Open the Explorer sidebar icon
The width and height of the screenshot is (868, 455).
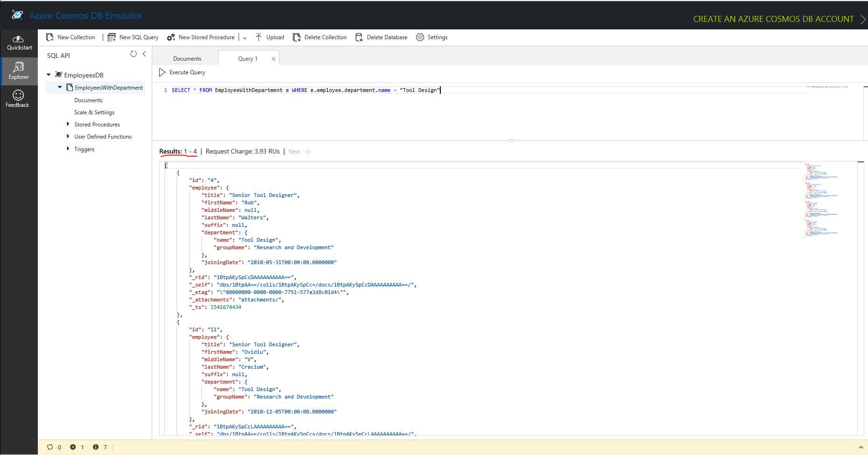click(19, 67)
